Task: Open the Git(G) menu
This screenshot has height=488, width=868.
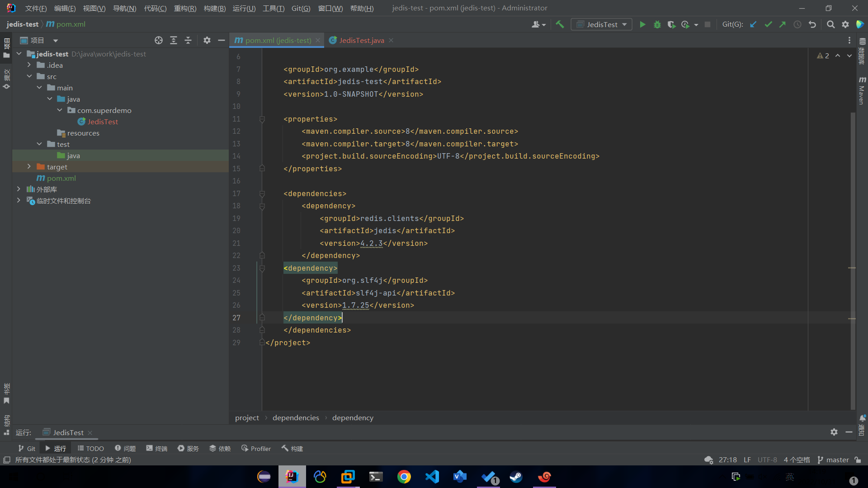Action: click(301, 8)
